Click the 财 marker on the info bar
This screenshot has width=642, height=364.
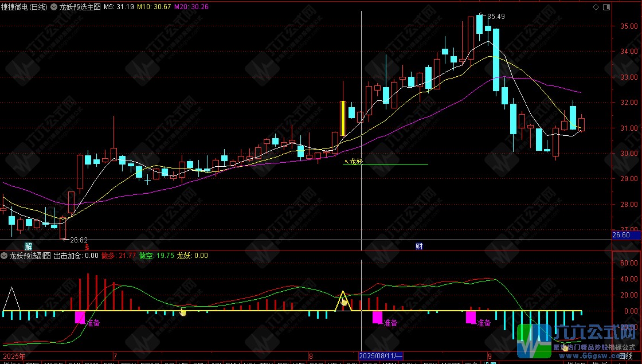(419, 246)
